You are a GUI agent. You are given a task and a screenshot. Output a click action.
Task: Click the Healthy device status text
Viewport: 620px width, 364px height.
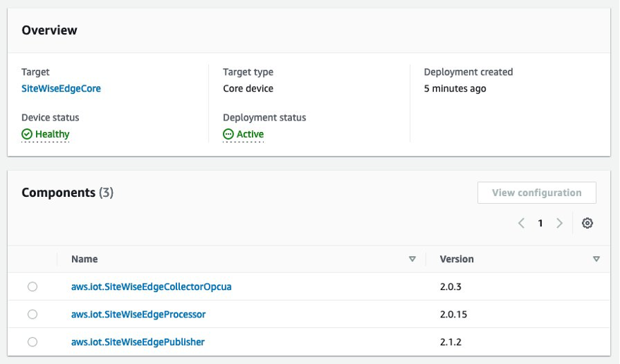click(x=52, y=134)
